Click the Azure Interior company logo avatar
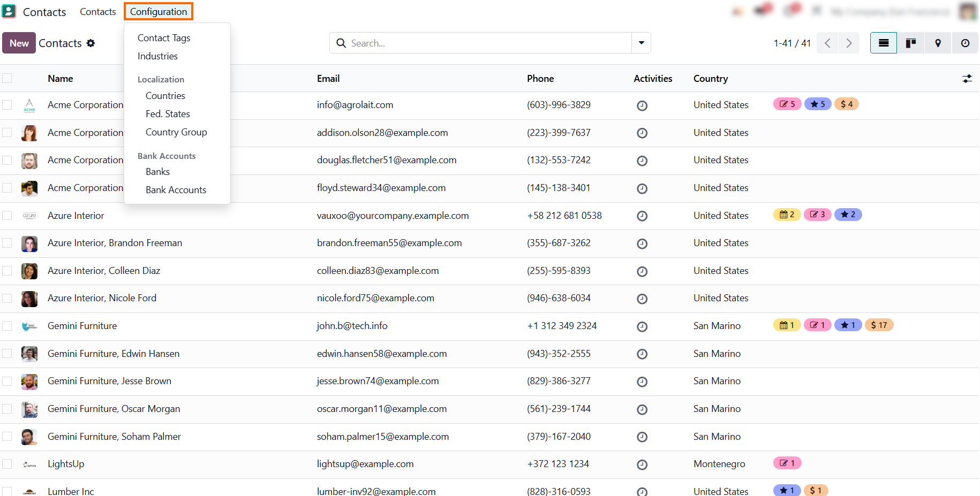980x496 pixels. tap(29, 216)
